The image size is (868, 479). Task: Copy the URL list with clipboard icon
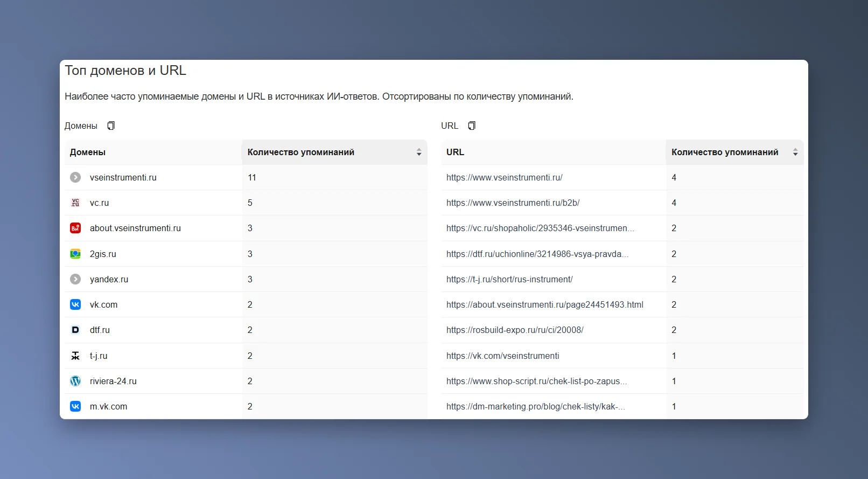[x=472, y=126]
